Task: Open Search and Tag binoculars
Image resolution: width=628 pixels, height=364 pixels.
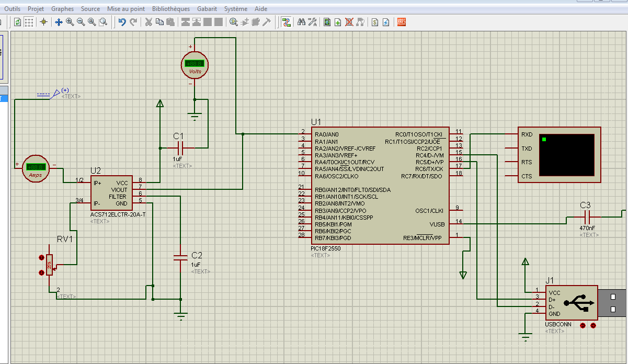Action: [x=301, y=22]
